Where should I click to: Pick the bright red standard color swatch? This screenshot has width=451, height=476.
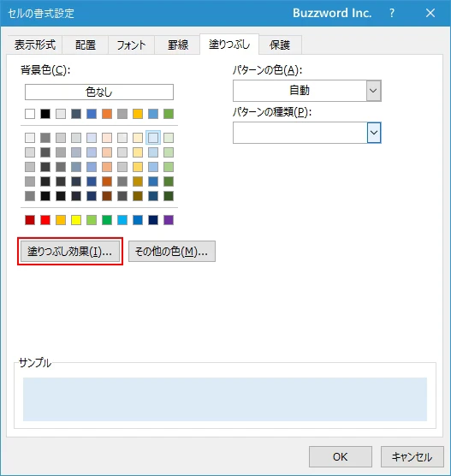45,220
